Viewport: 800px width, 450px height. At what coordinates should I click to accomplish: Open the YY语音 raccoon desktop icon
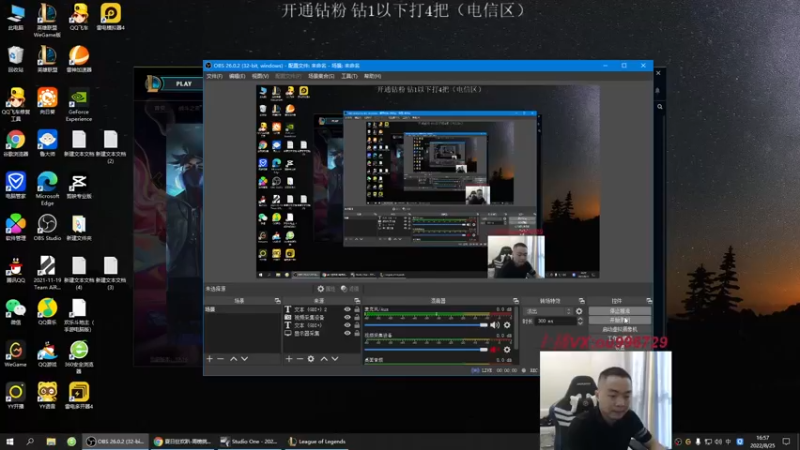47,396
